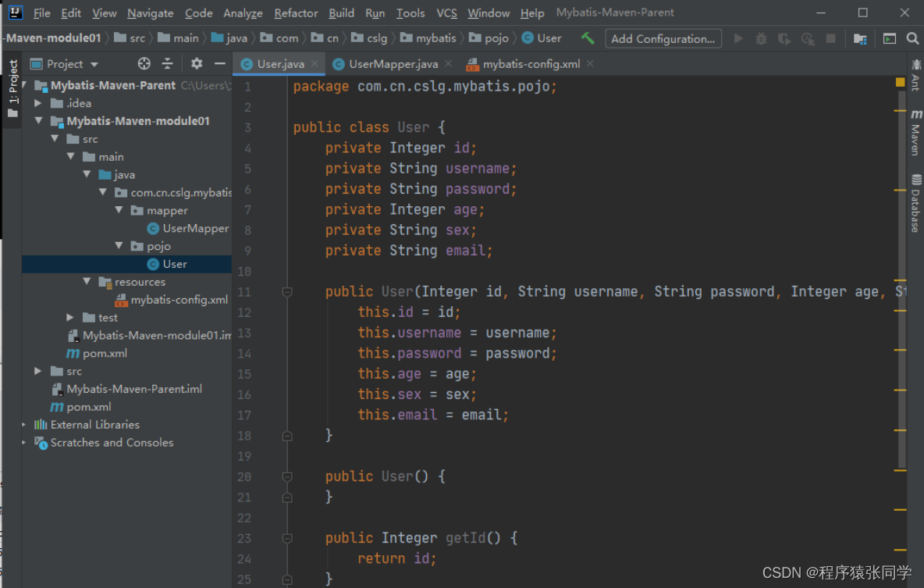
Task: Hide the Project panel with minus icon
Action: coord(220,64)
